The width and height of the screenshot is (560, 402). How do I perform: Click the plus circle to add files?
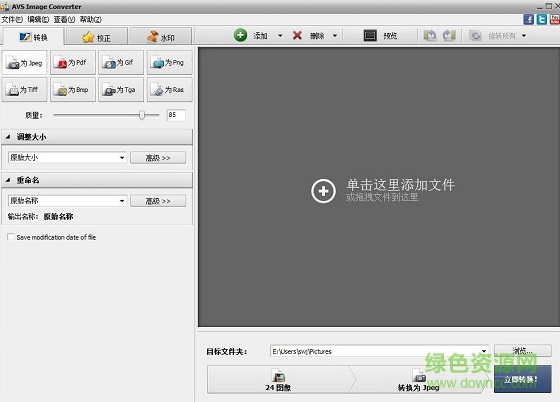point(323,191)
